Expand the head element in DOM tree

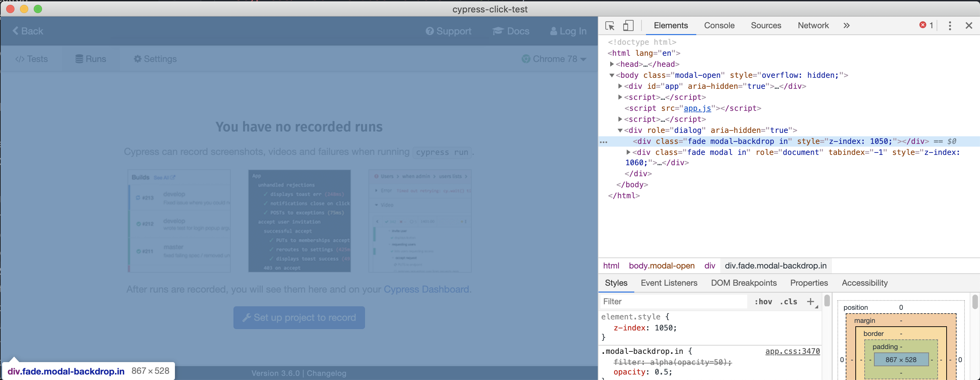click(x=612, y=64)
